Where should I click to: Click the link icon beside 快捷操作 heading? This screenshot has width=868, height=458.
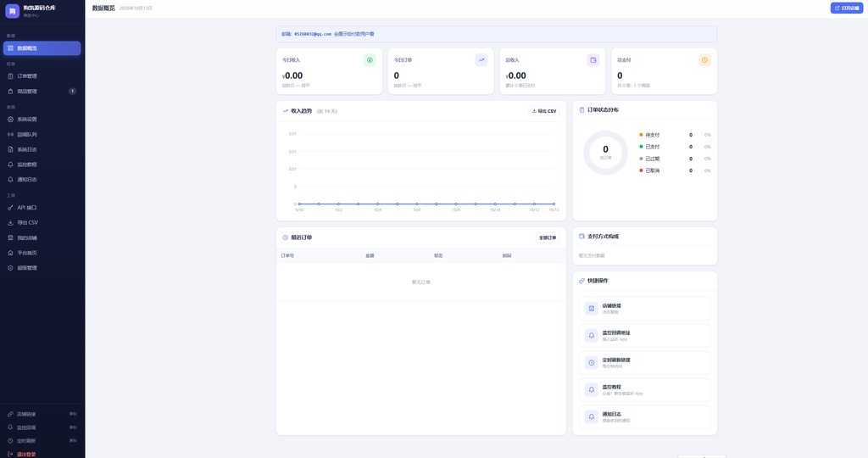[581, 281]
